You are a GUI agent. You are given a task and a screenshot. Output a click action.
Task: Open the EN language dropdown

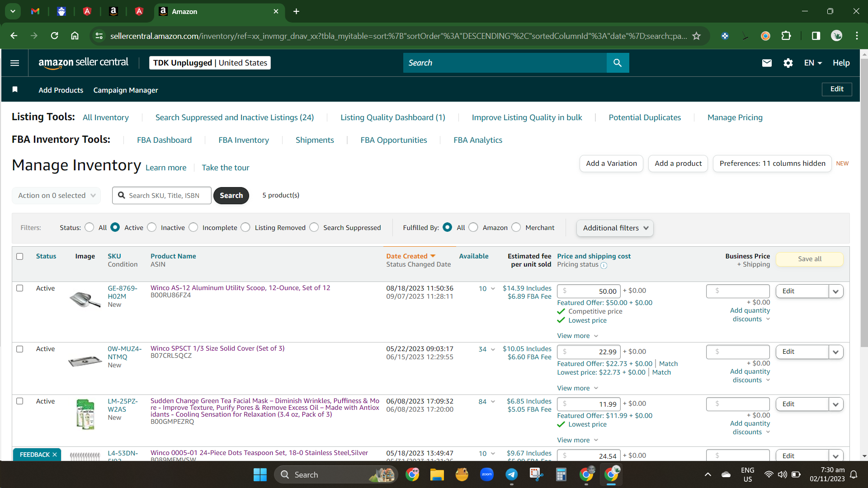(x=813, y=63)
